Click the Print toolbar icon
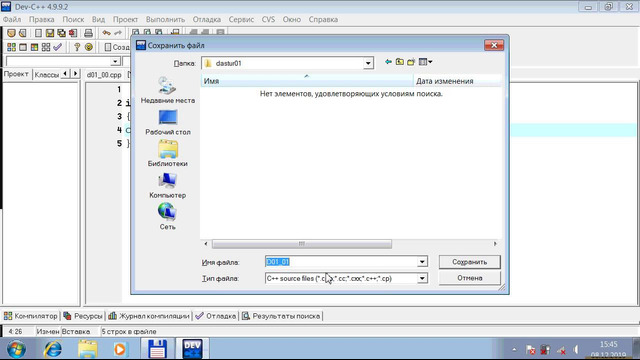The image size is (640, 360). click(88, 33)
